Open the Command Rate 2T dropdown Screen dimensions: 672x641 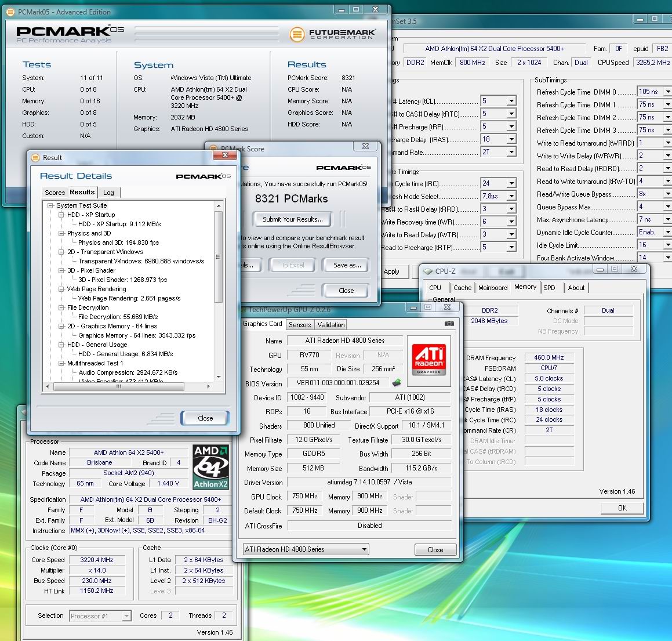[x=511, y=152]
